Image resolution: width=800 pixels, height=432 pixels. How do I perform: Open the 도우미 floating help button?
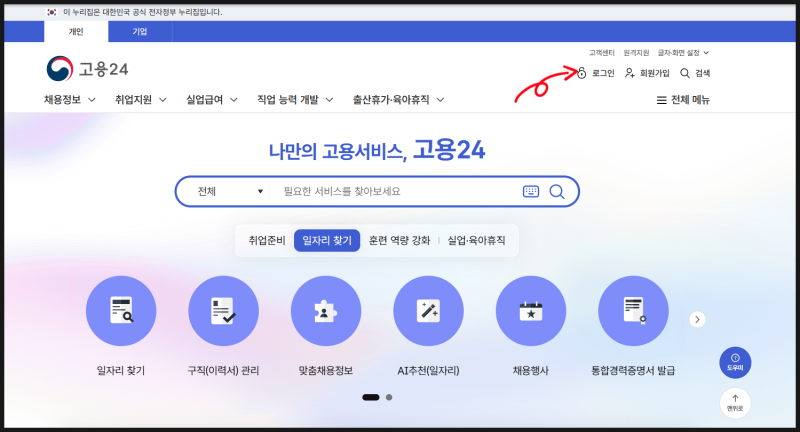(735, 363)
